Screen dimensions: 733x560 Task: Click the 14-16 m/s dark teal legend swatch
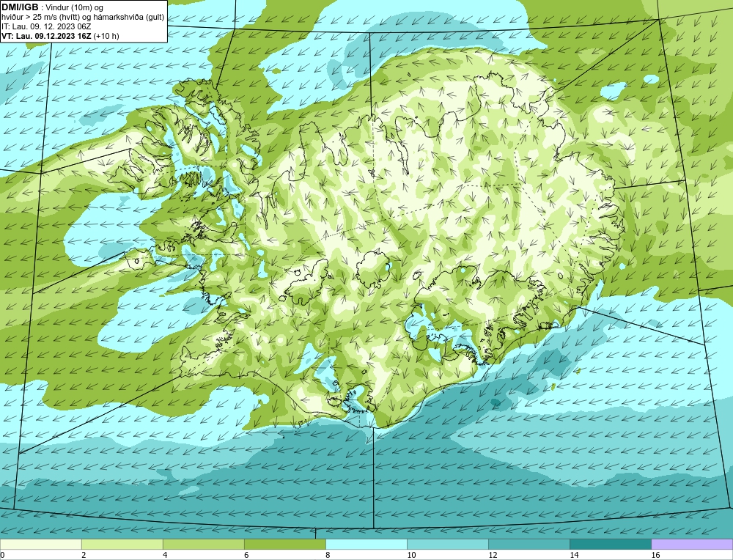coord(610,544)
